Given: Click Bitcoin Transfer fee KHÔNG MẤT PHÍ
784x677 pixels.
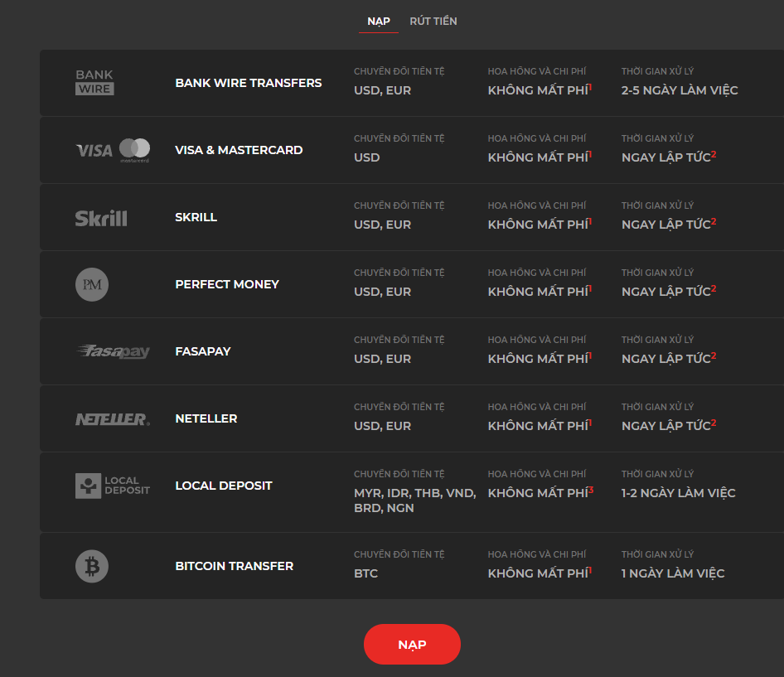Looking at the screenshot, I should 540,573.
